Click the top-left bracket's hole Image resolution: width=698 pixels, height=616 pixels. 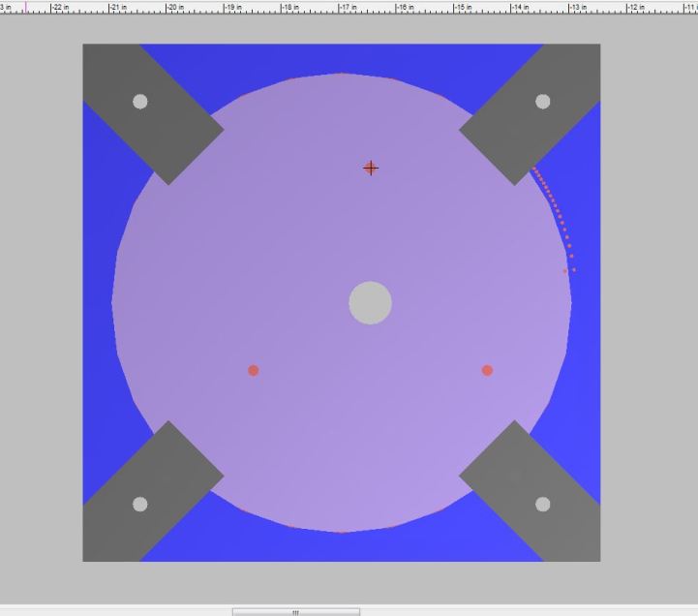pos(140,102)
